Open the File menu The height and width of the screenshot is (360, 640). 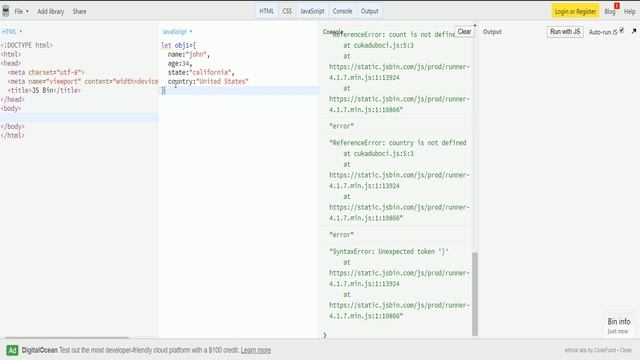coord(21,11)
